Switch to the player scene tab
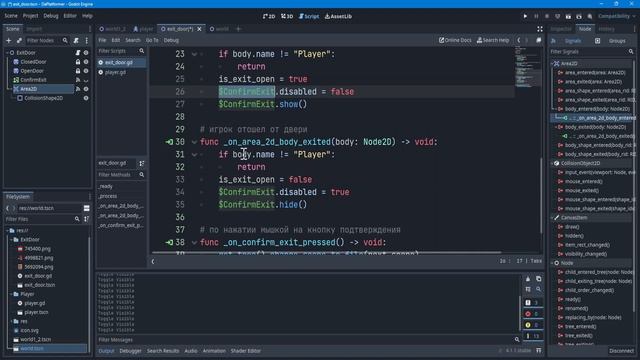Screen dimensions: 640x360 [x=143, y=29]
